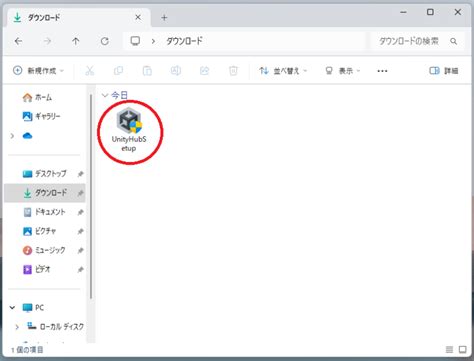This screenshot has height=361, width=474.
Task: Switch to details list view in status bar
Action: click(x=449, y=349)
